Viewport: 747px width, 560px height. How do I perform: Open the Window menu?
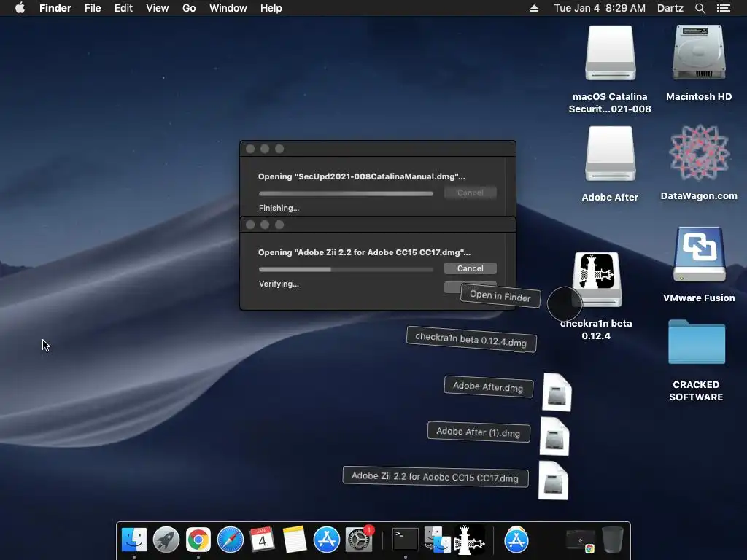[x=228, y=8]
